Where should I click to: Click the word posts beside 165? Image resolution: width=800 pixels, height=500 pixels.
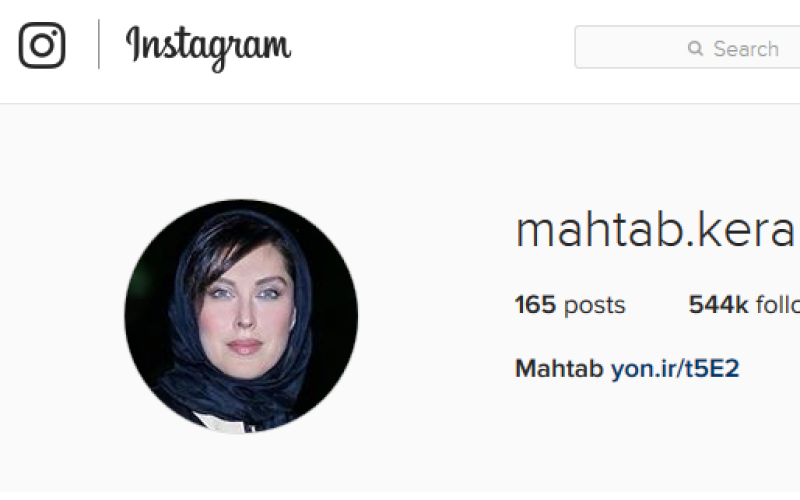click(594, 306)
